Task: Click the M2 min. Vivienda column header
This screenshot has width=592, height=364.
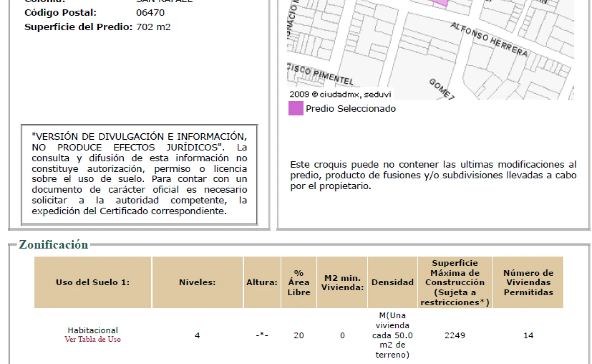Action: pyautogui.click(x=342, y=283)
